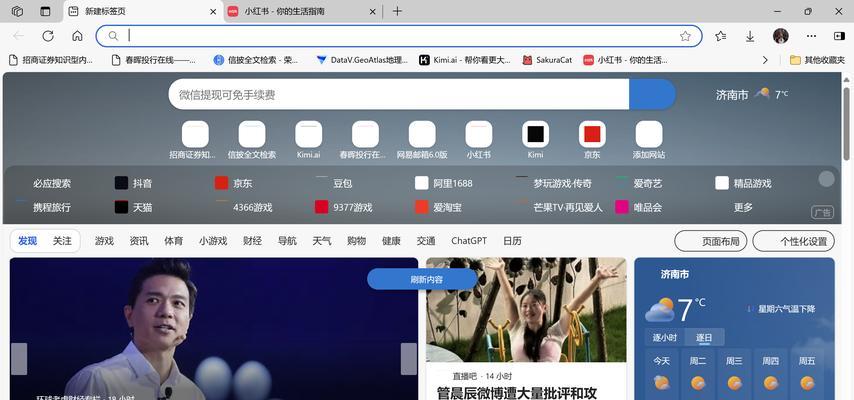Open the 济南市 7°C weather widget in header

pyautogui.click(x=752, y=94)
